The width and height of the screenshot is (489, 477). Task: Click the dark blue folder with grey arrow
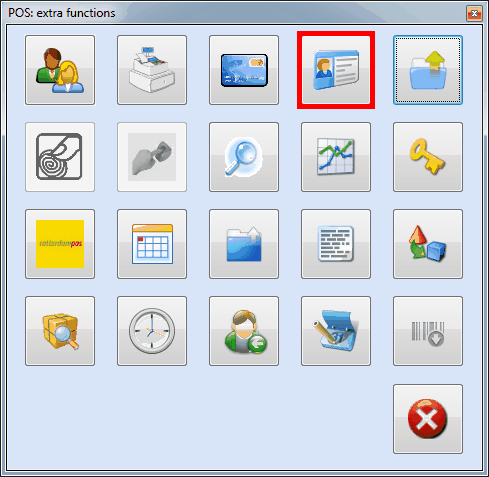pos(244,244)
